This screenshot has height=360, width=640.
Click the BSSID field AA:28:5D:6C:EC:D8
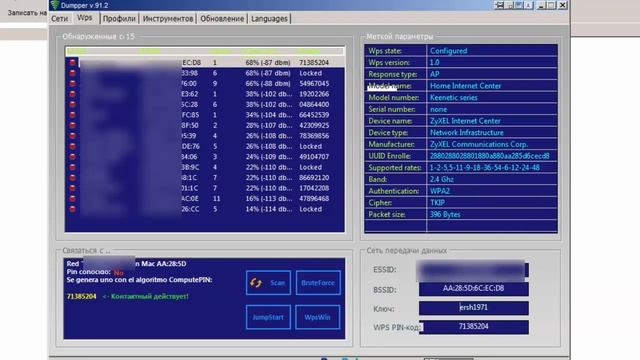[473, 289]
